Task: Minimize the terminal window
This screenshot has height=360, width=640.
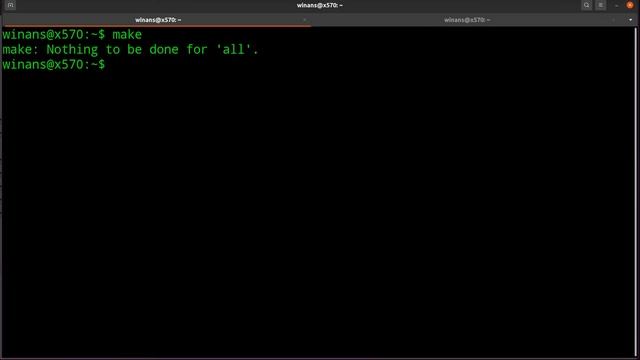Action: point(616,5)
